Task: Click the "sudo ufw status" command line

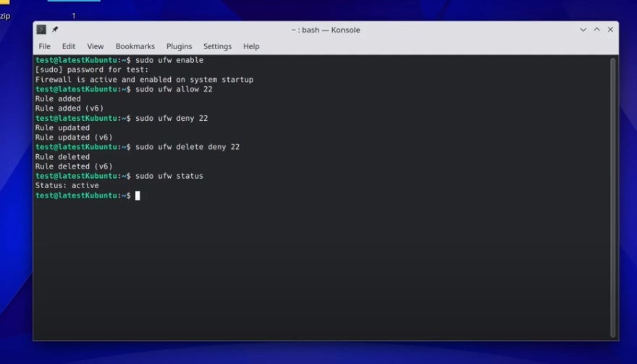Action: [x=169, y=176]
